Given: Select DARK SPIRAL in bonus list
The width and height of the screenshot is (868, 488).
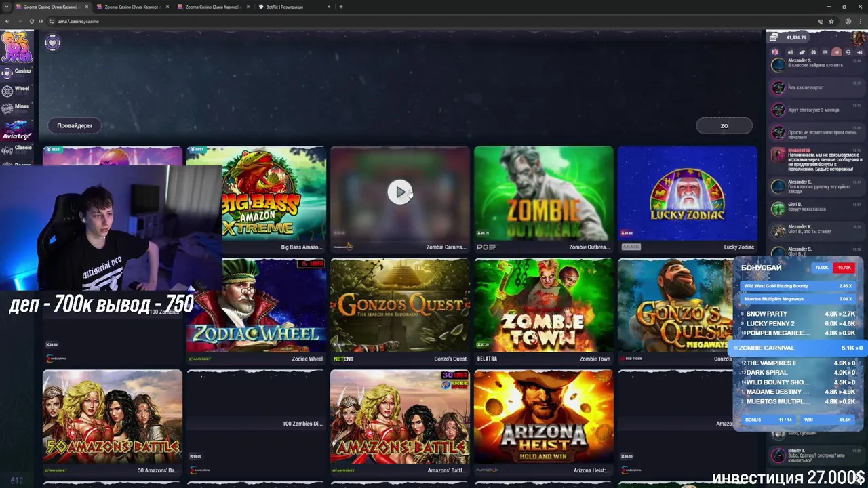Looking at the screenshot, I should [799, 372].
